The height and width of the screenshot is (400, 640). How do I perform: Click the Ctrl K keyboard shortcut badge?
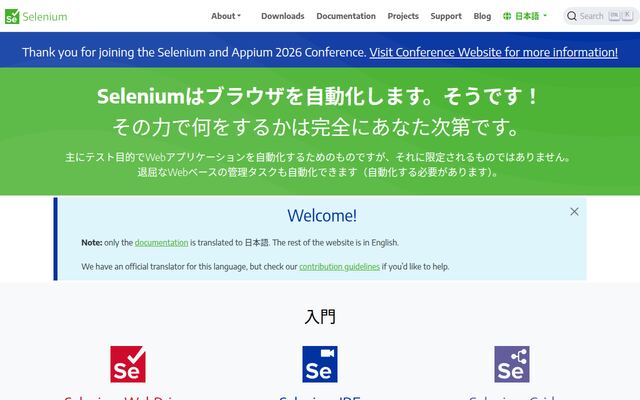tap(620, 16)
